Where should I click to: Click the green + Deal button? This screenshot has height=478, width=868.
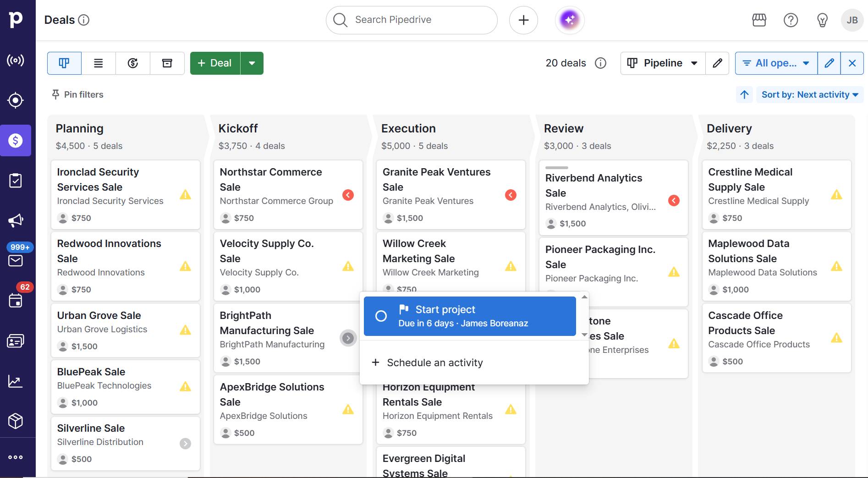(x=215, y=63)
